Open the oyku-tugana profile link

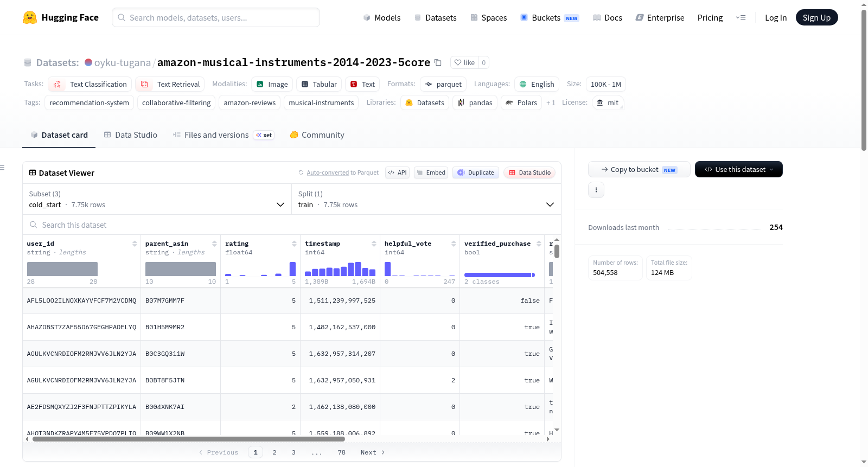click(x=123, y=62)
